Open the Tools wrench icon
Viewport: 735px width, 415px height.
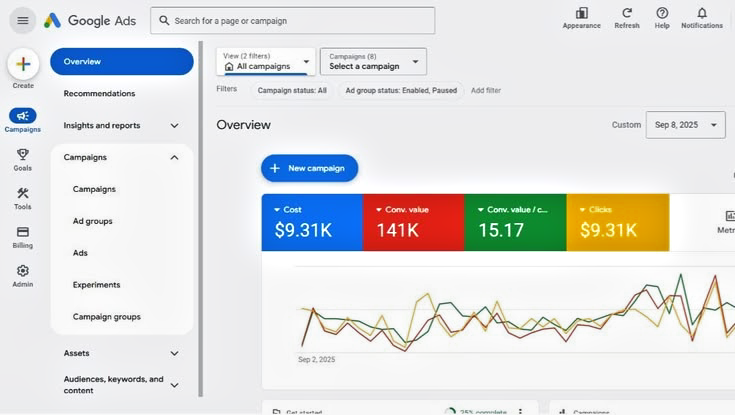(22, 193)
